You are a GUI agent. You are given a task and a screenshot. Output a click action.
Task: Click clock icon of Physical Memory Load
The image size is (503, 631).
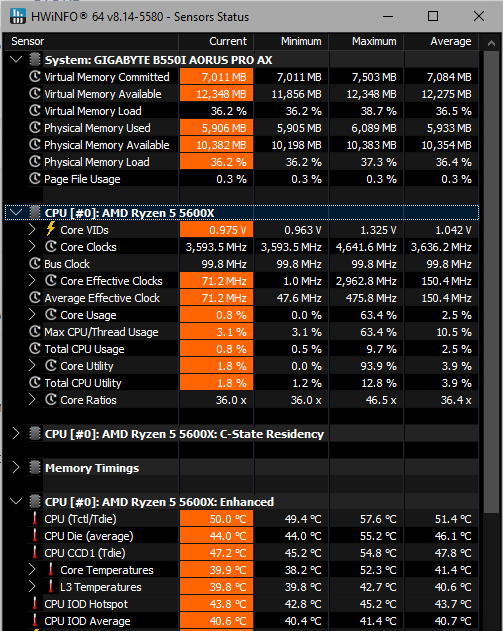pos(35,161)
